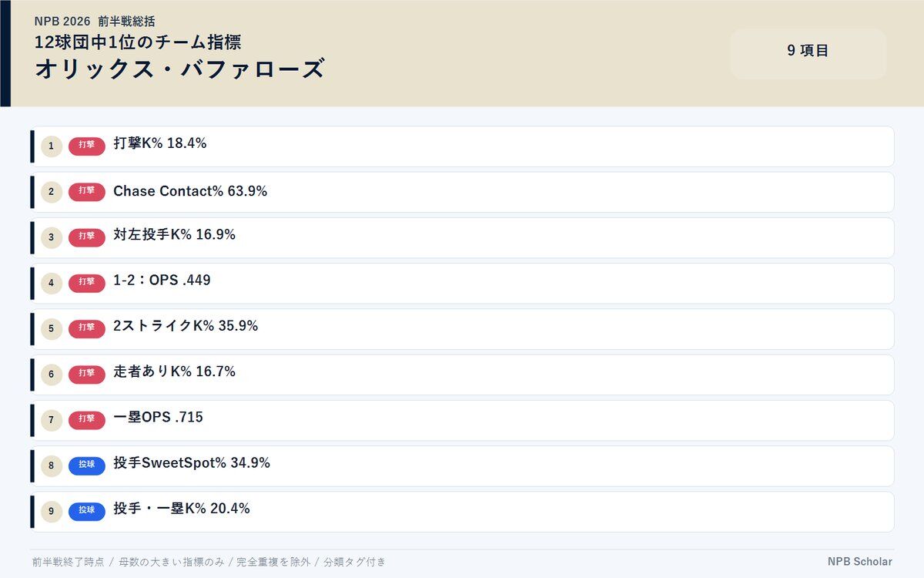Click the 投手SweetSpot% 34.9% text
924x578 pixels.
click(x=192, y=463)
